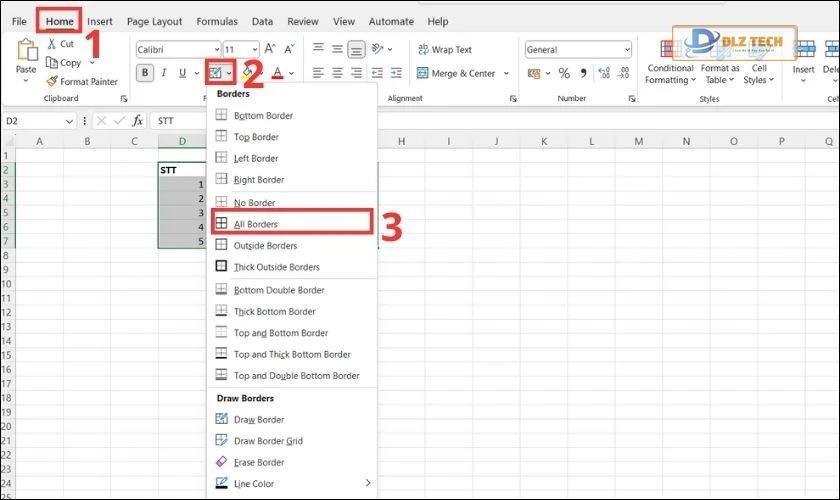
Task: Expand the Line Color submenu
Action: 290,484
